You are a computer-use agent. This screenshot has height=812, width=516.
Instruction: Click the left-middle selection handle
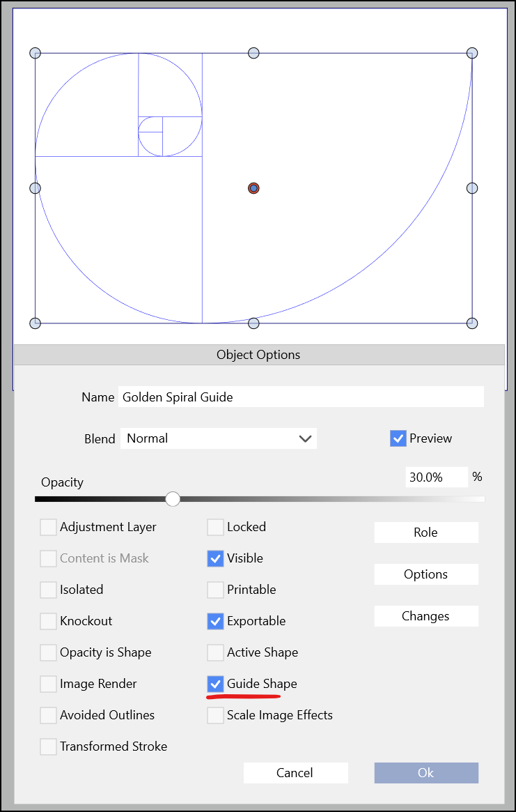pos(36,188)
